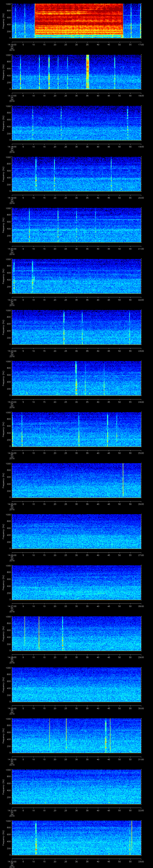Viewport: 153px width, 868px height.
Task: Click the 20:00 end time label
Action: pos(141,198)
